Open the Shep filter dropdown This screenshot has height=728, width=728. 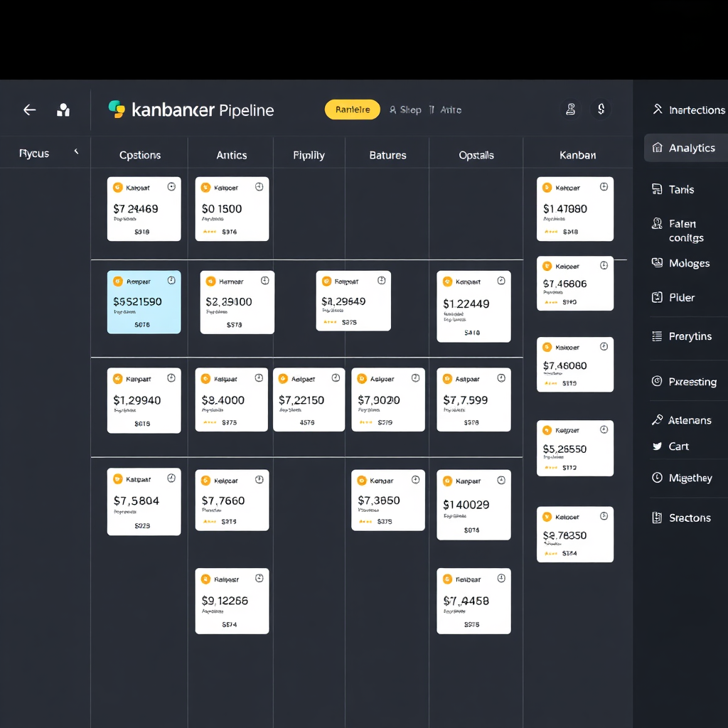tap(405, 109)
